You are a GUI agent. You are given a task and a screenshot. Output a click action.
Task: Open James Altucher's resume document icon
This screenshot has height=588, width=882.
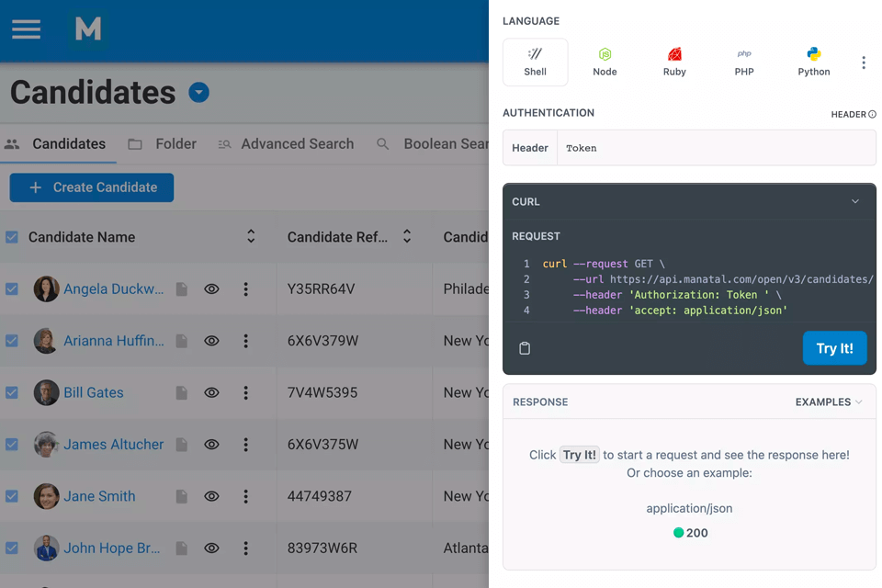pos(181,444)
